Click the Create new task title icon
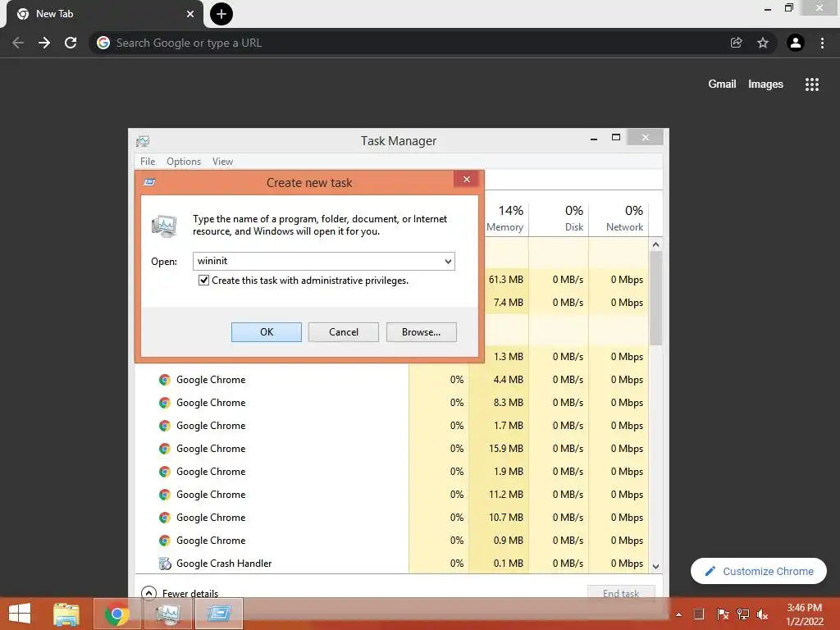 tap(149, 182)
